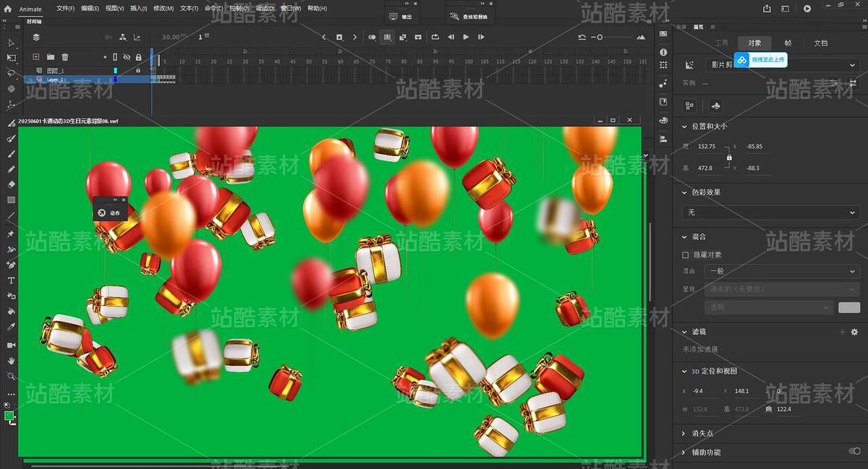Toggle lock on Layer_1
Screen dimensions: 868x469
[138, 79]
